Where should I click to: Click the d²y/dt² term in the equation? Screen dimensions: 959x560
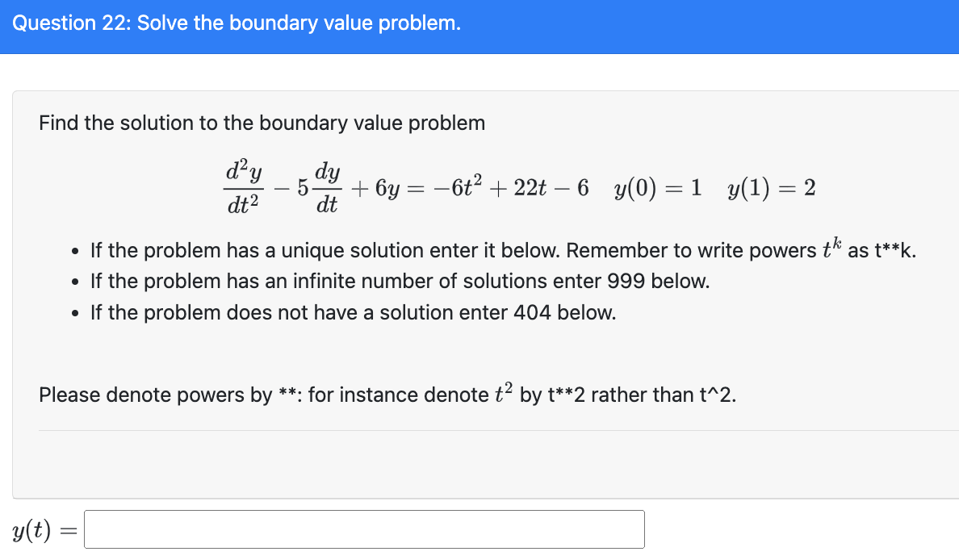[x=242, y=187]
